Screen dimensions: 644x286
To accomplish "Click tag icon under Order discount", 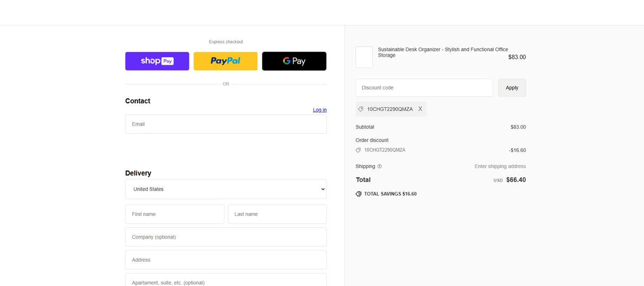I will 358,150.
